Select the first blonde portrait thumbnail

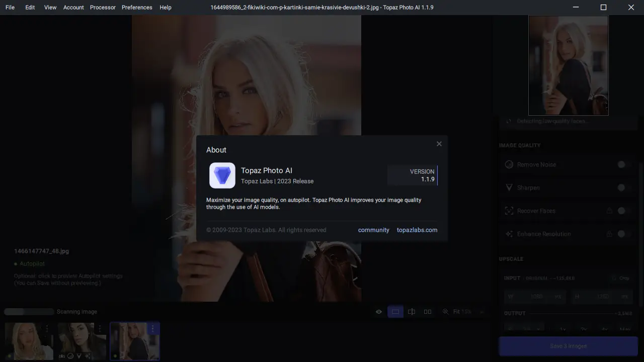click(28, 341)
